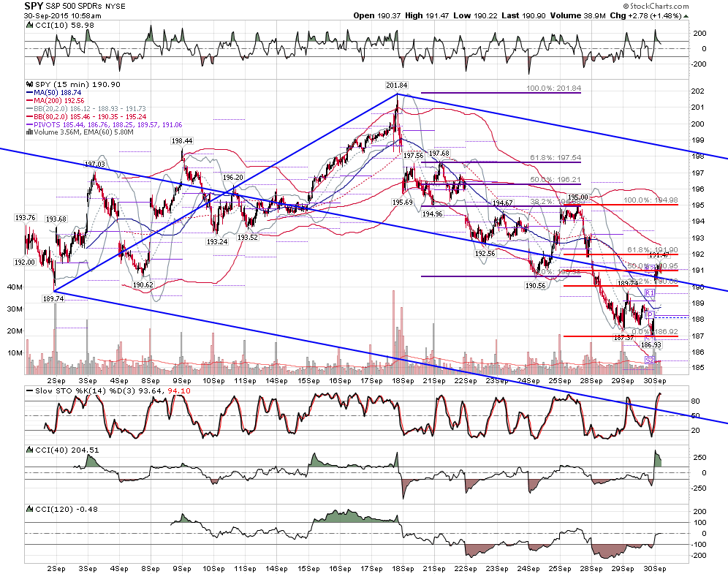Click the line marker before Slow STO

pyautogui.click(x=30, y=391)
